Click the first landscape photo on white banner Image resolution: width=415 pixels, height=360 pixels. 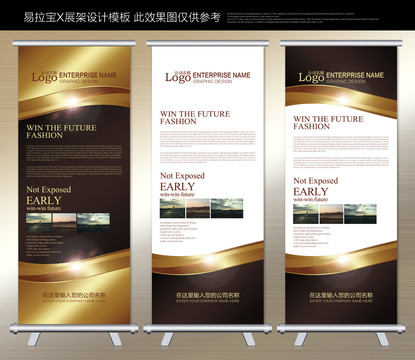point(172,208)
